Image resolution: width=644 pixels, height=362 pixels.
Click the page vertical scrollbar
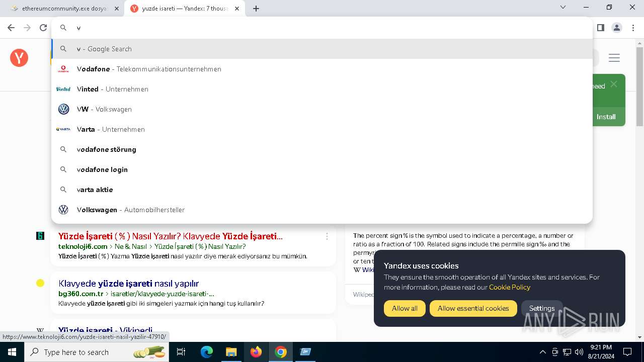pos(639,86)
